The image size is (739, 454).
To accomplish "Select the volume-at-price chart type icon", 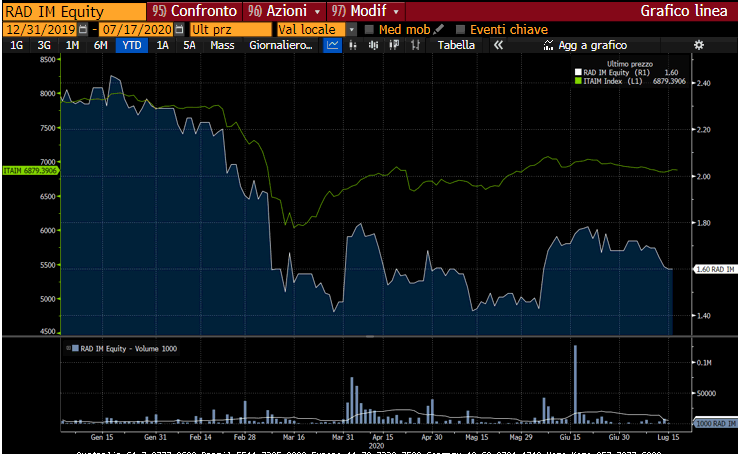I will click(x=394, y=45).
